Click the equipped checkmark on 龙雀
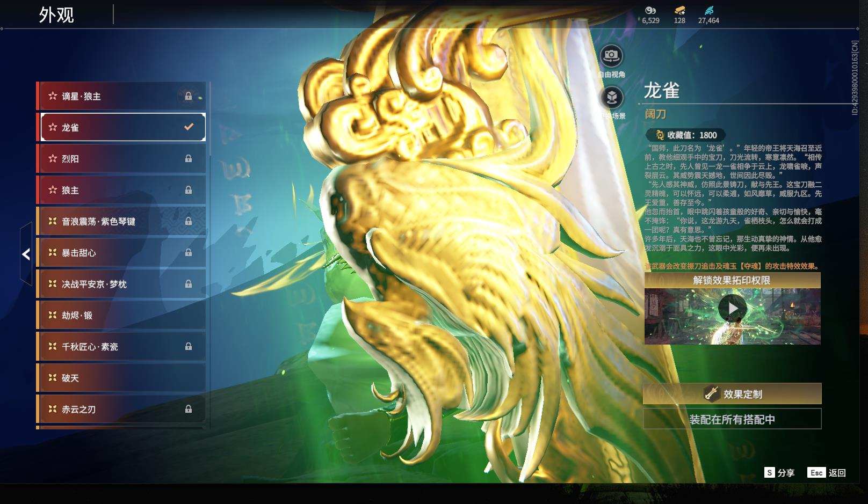 189,127
